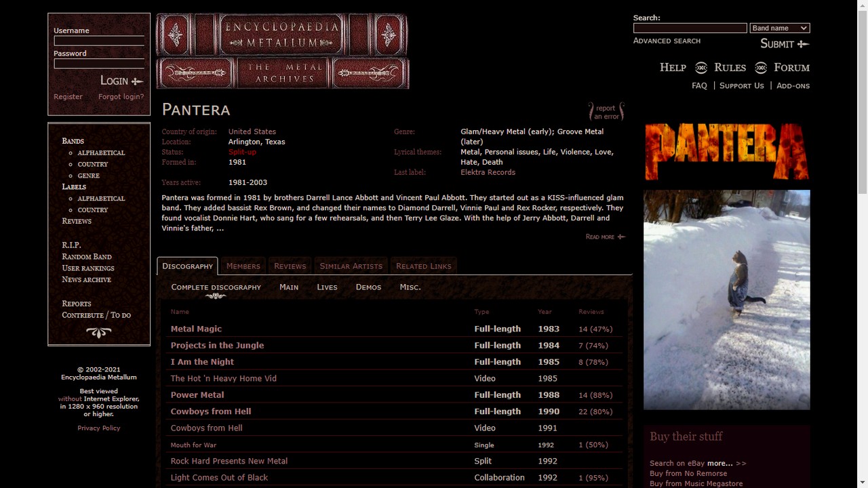Open News archive in sidebar
The image size is (868, 488).
86,279
